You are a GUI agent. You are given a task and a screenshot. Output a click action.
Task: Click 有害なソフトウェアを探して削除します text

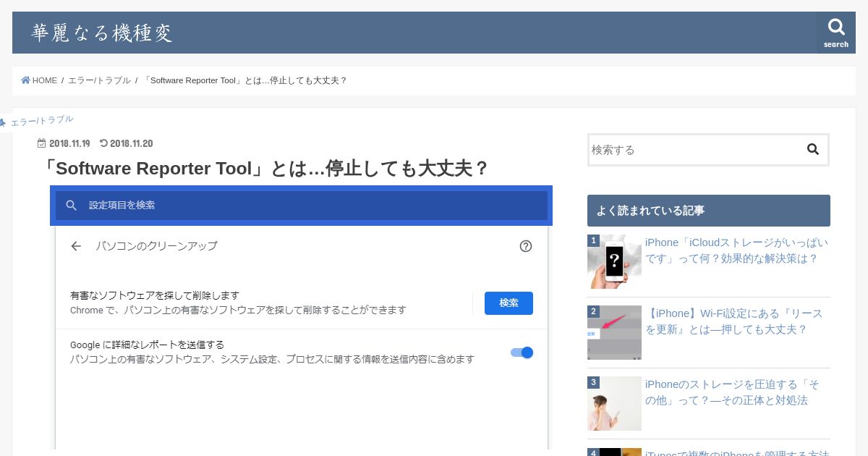(x=155, y=296)
